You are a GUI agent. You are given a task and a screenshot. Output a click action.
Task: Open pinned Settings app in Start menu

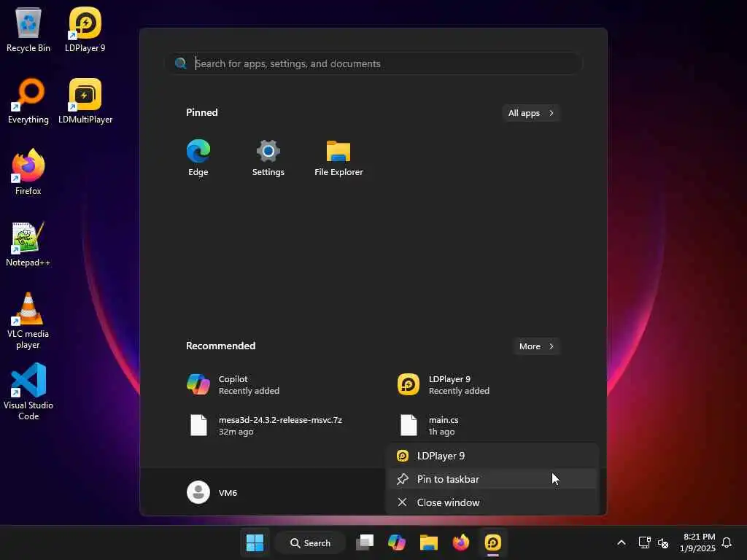(268, 157)
